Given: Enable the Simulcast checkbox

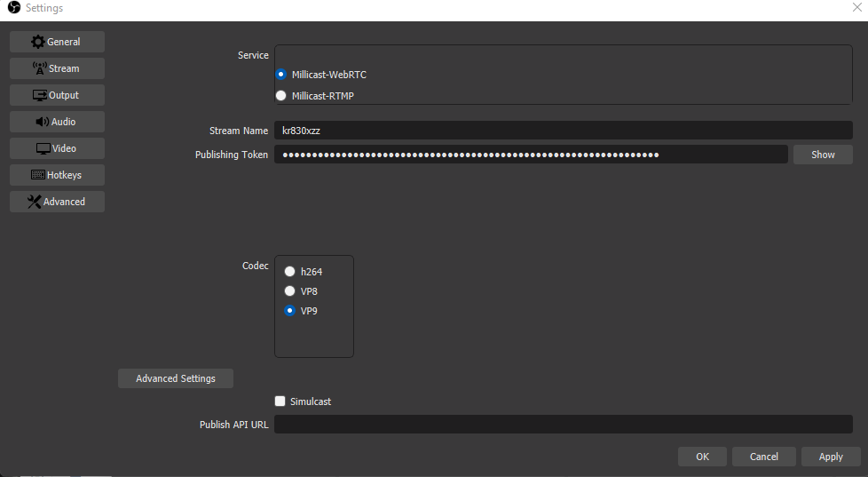Looking at the screenshot, I should click(x=280, y=401).
